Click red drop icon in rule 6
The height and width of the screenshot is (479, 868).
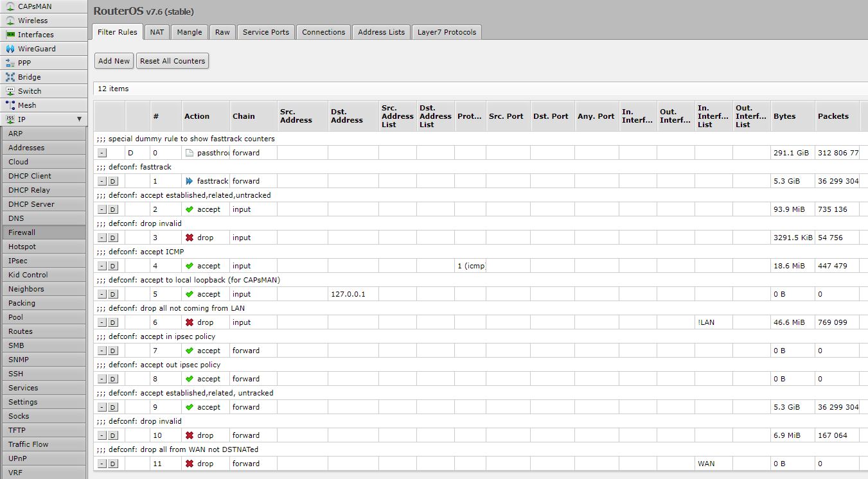190,322
